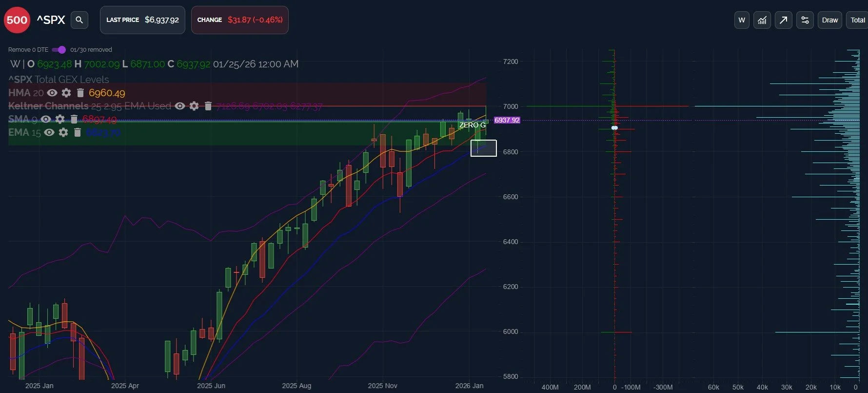Delete the SMA 9 indicator
The width and height of the screenshot is (868, 393).
point(74,119)
